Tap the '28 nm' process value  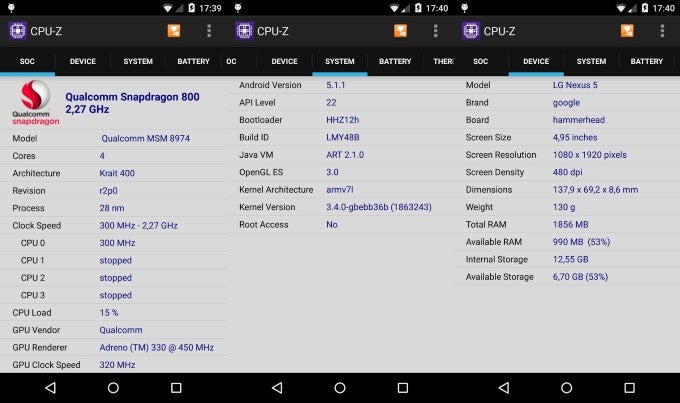(x=112, y=208)
